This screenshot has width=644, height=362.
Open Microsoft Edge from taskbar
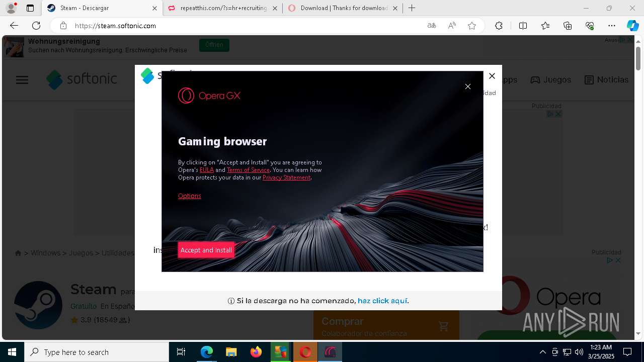coord(207,352)
